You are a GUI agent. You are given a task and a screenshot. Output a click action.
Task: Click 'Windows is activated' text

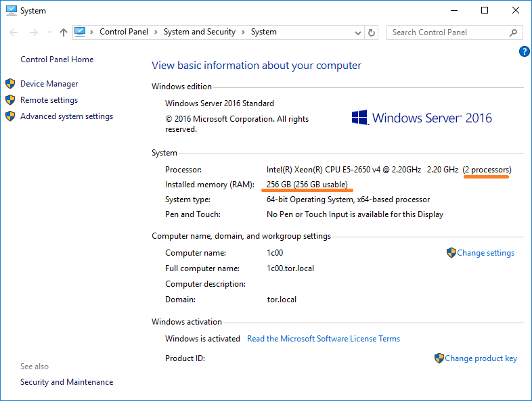(202, 339)
